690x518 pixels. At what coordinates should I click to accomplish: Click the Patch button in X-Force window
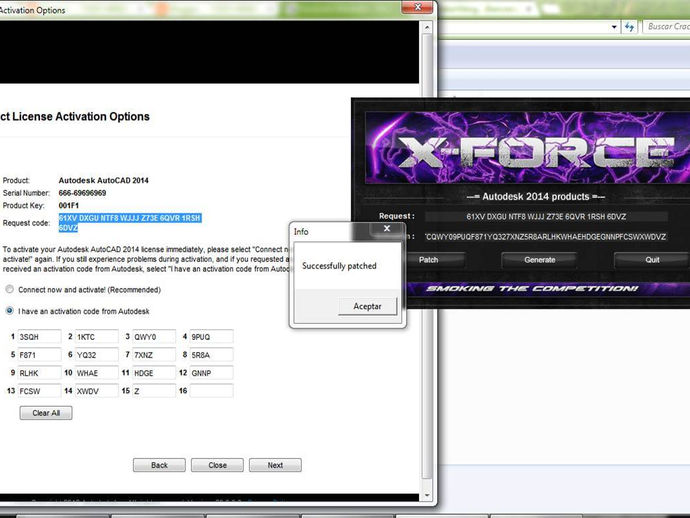(x=428, y=260)
